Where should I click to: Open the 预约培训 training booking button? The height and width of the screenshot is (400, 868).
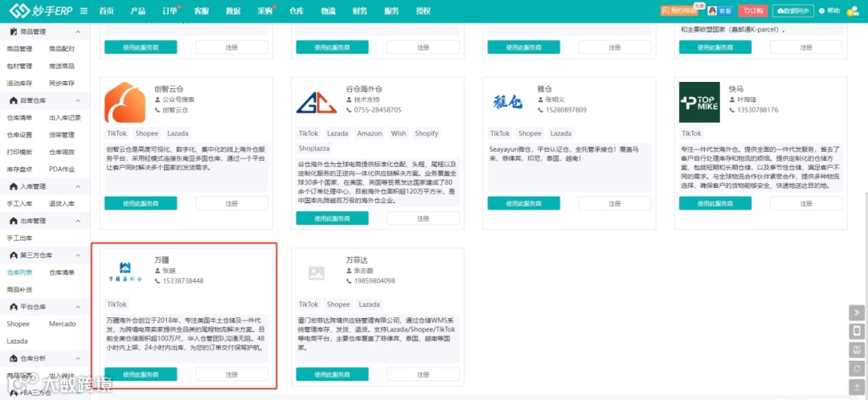coord(679,10)
